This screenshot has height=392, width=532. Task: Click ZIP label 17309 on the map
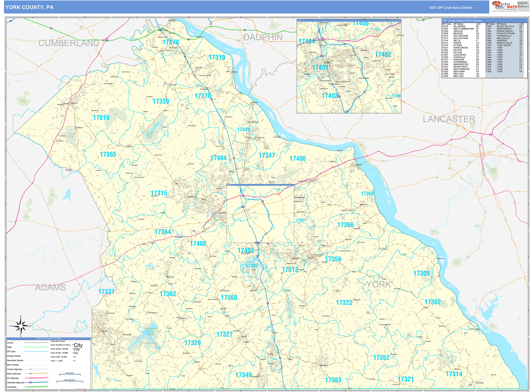coord(421,273)
